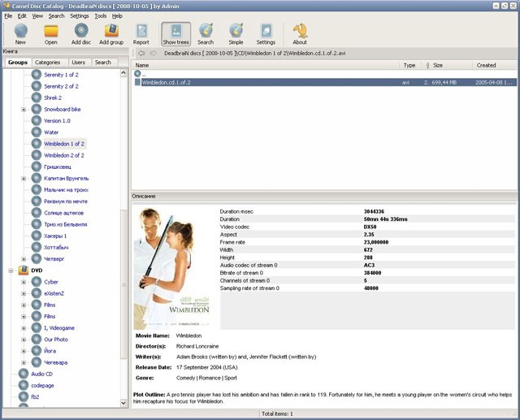Sort file list by Size column
Viewport: 520px width, 420px height.
coord(438,65)
